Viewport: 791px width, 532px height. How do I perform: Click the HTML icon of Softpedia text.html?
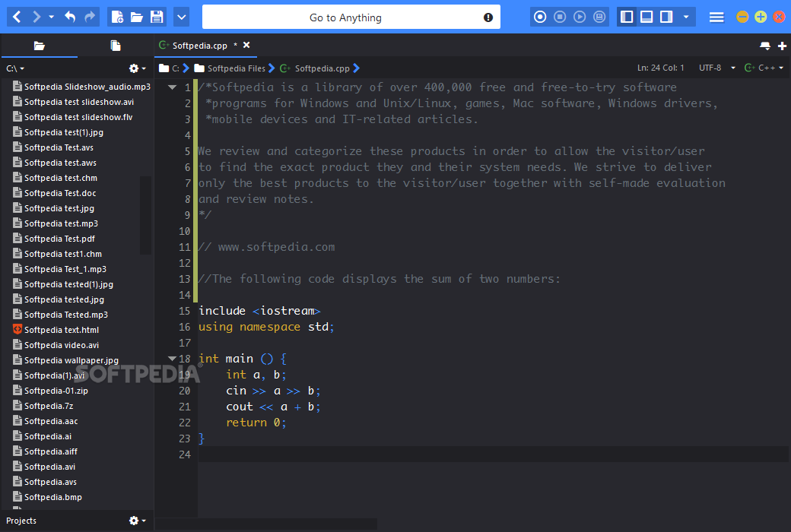point(17,329)
